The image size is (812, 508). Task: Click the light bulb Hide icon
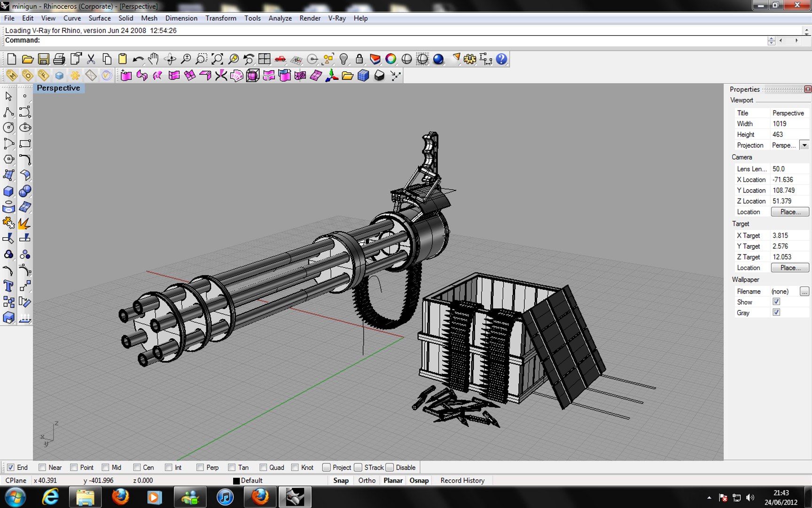(344, 59)
